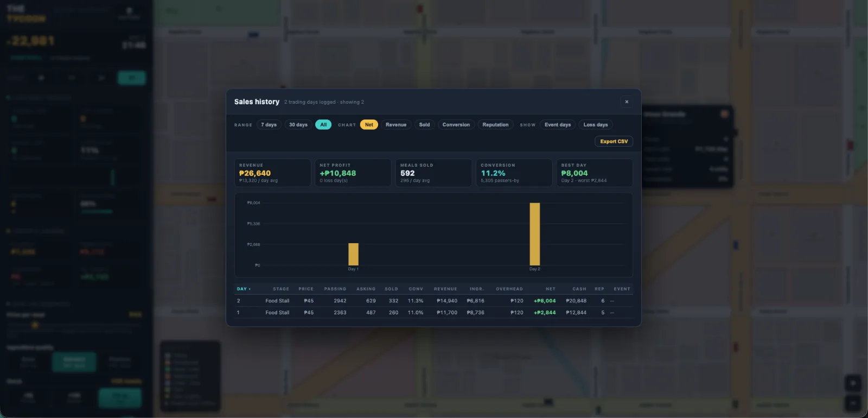868x418 pixels.
Task: Select the Day 2 Food Stall row
Action: pos(433,301)
